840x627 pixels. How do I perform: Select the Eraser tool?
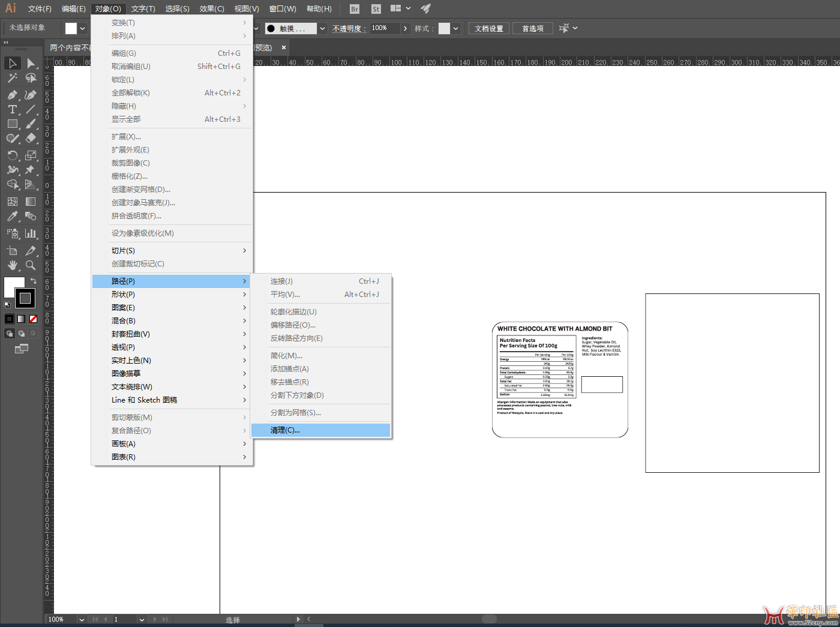(x=31, y=138)
